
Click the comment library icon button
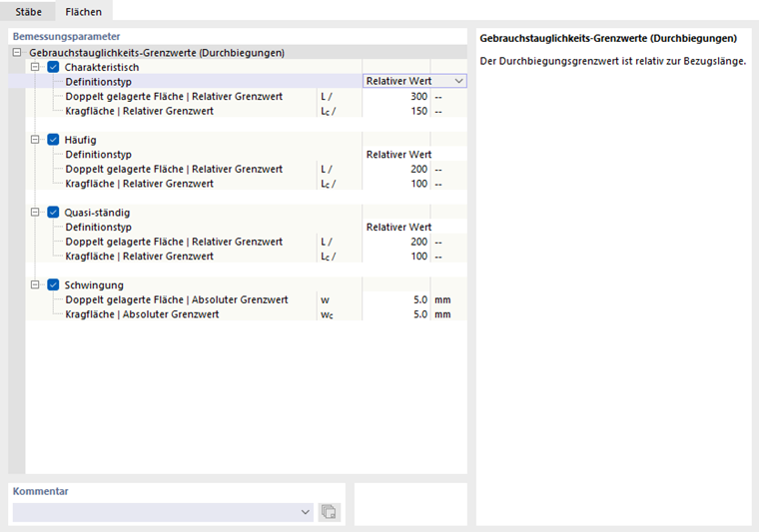(x=330, y=512)
